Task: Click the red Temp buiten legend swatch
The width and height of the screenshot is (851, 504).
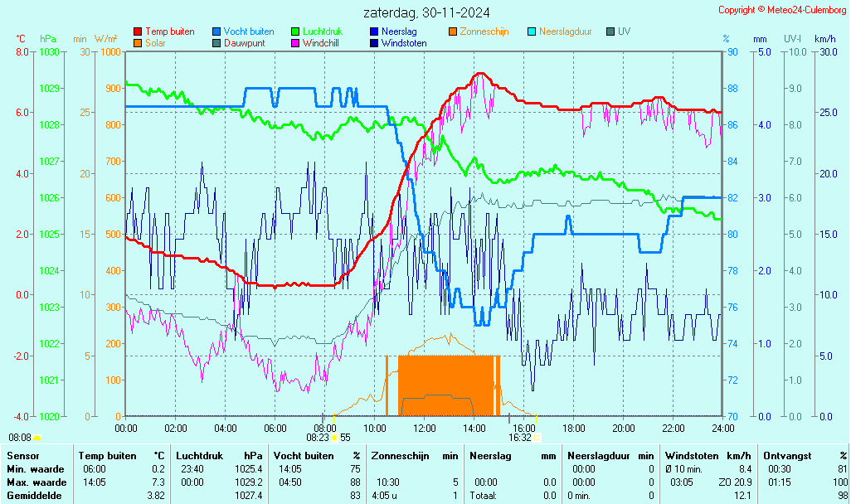Action: click(x=138, y=31)
